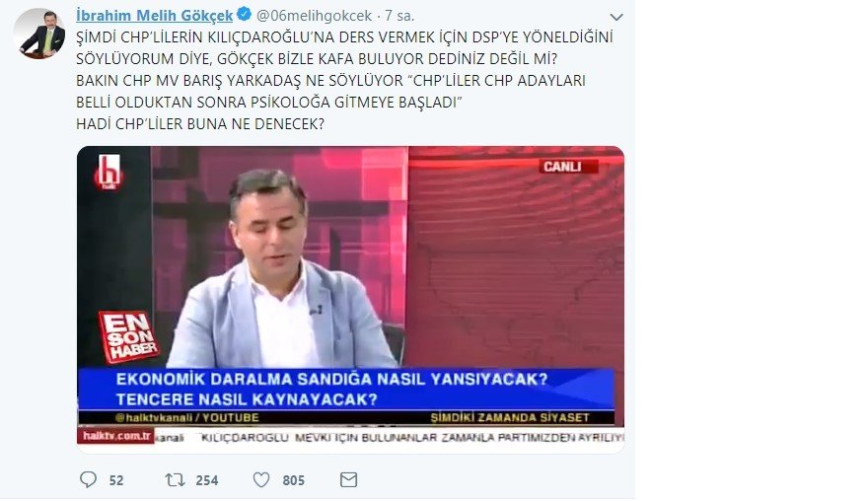The image size is (868, 501).
Task: Click the 52 replies count
Action: pyautogui.click(x=116, y=480)
